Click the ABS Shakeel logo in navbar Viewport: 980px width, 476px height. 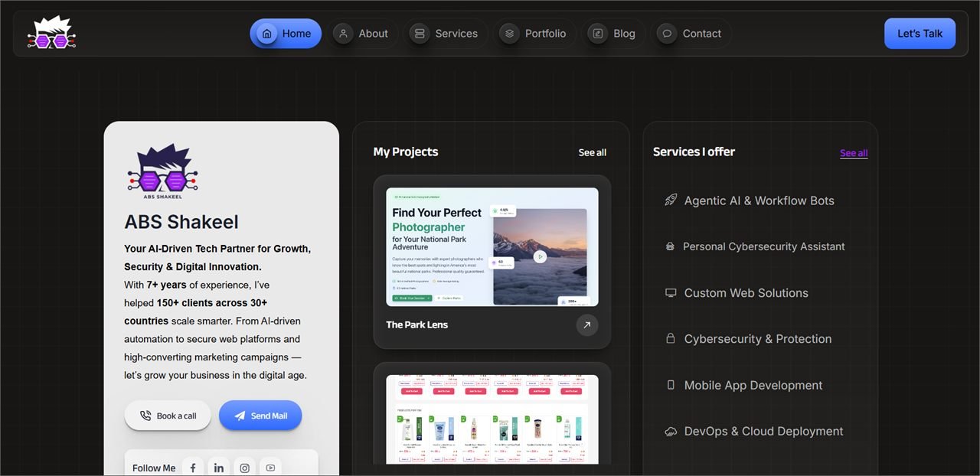51,34
